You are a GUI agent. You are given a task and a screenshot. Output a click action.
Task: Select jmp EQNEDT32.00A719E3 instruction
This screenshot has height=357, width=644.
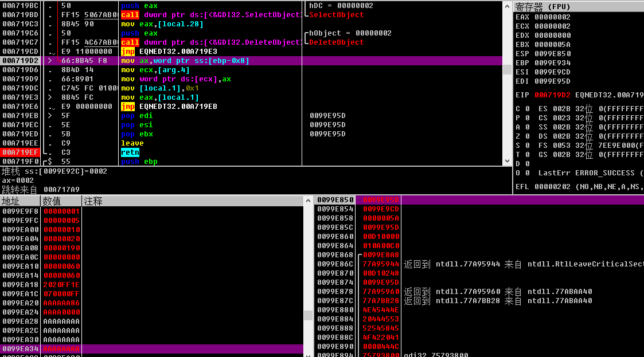pos(169,52)
